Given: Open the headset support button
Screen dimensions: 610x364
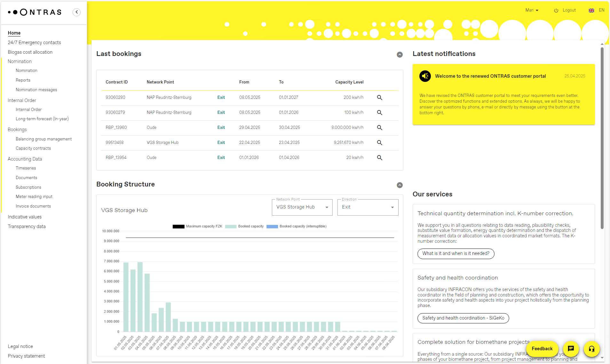Looking at the screenshot, I should 591,349.
